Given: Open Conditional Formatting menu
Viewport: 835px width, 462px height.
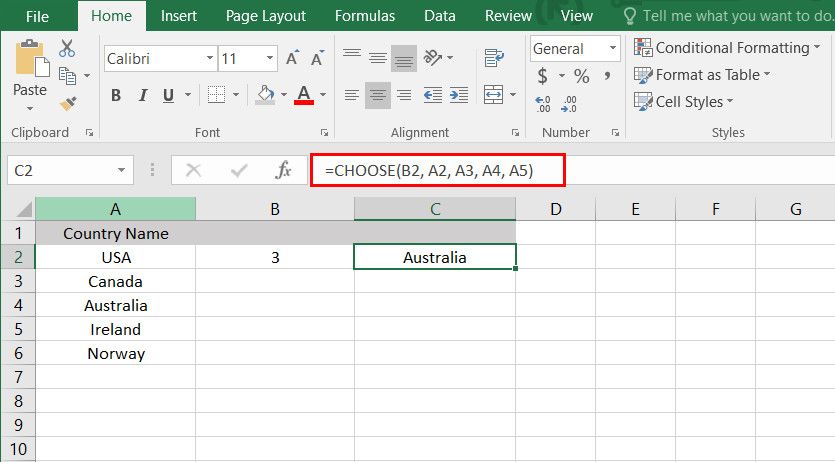Looking at the screenshot, I should point(727,48).
